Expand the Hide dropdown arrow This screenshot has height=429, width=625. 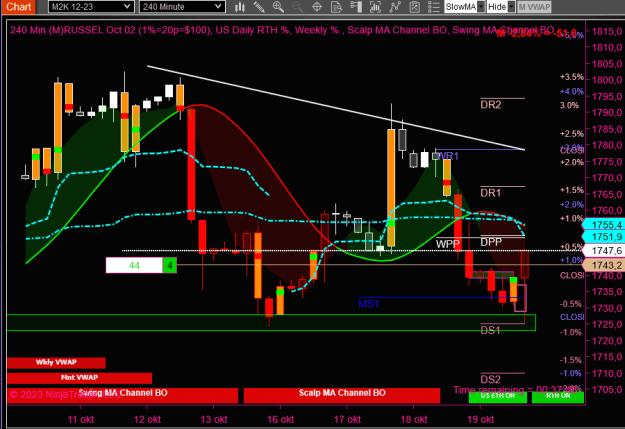(511, 7)
